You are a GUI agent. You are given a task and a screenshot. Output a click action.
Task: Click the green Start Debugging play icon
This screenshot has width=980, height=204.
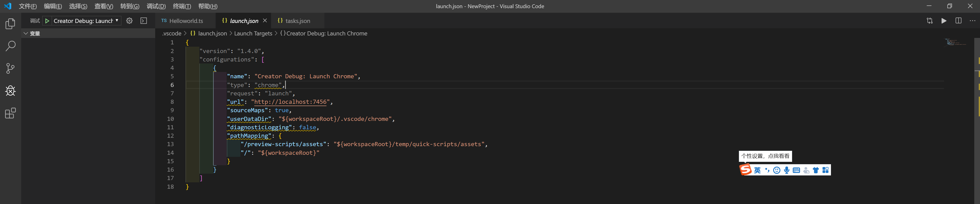click(x=47, y=21)
